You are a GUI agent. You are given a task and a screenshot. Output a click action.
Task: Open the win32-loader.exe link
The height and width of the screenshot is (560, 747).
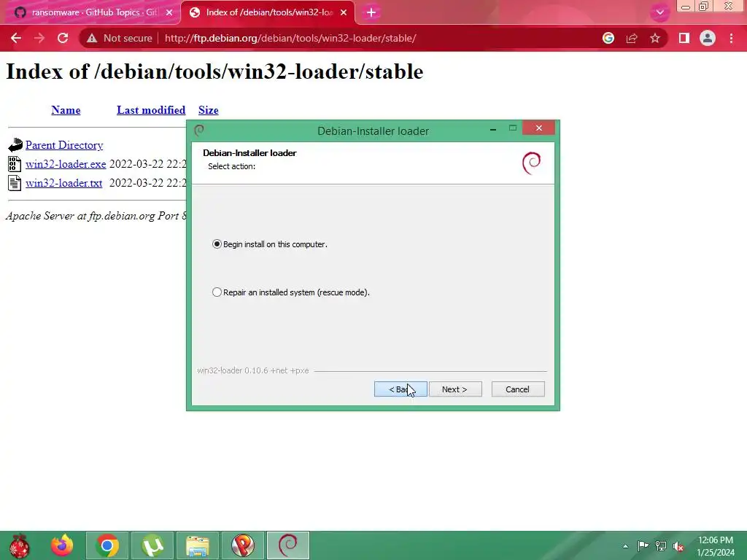(66, 164)
